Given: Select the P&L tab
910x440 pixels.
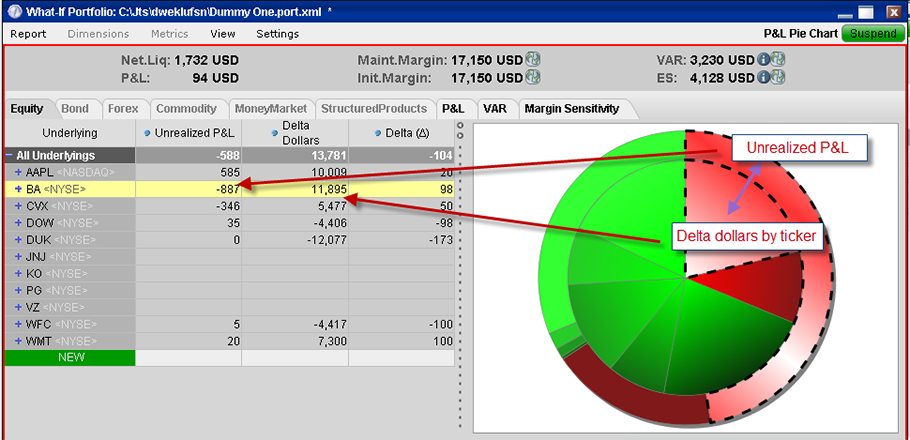Looking at the screenshot, I should click(453, 109).
